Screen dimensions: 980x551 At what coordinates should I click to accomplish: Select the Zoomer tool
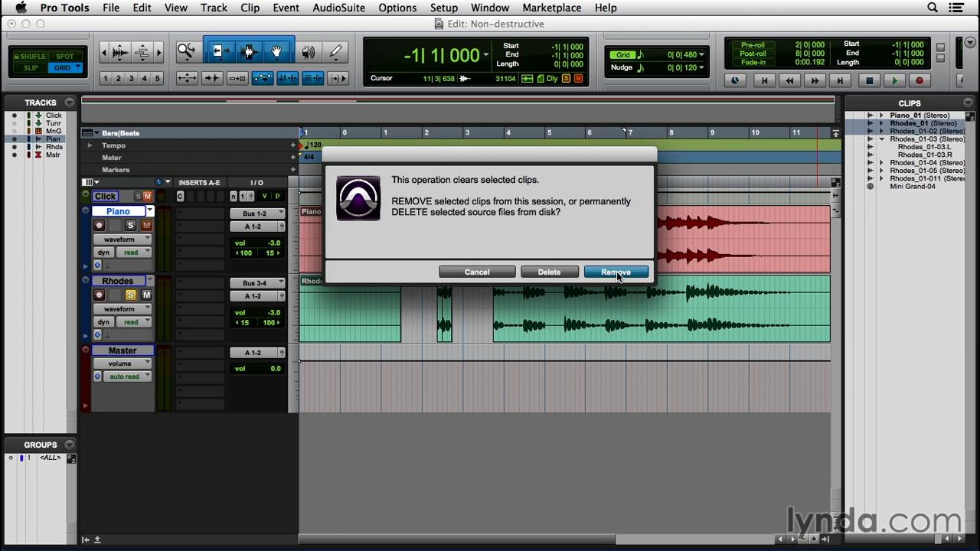click(187, 52)
